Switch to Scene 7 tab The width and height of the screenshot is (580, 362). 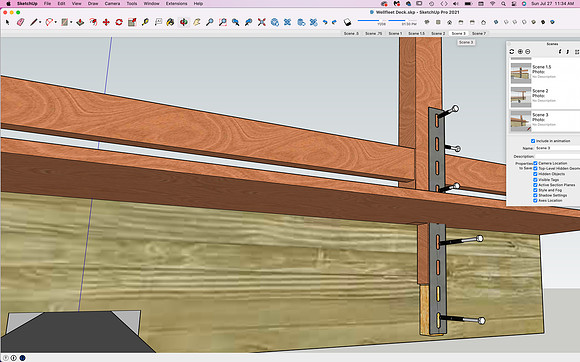[x=479, y=33]
